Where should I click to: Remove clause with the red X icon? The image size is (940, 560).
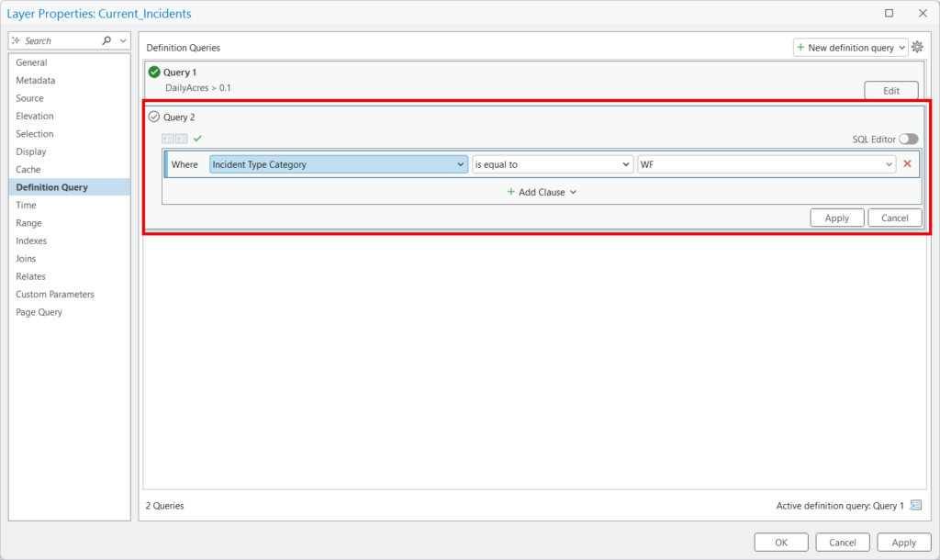[x=907, y=163]
